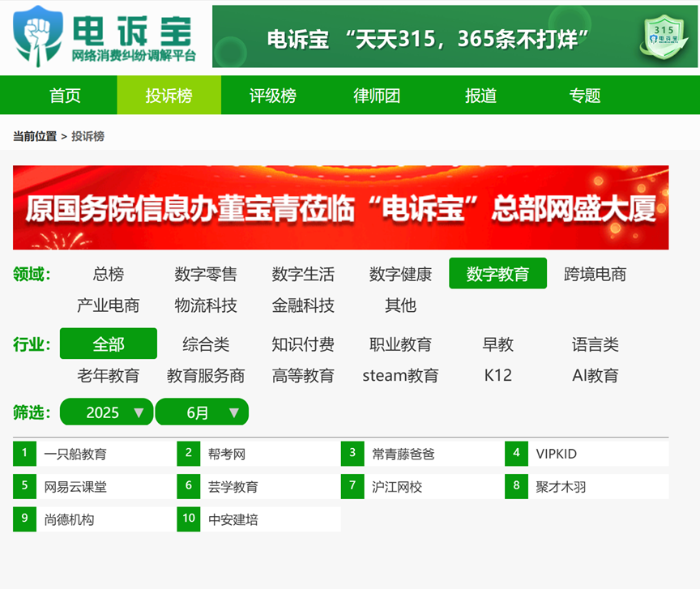Choose the 高等教育 industry
This screenshot has width=700, height=589.
(303, 376)
